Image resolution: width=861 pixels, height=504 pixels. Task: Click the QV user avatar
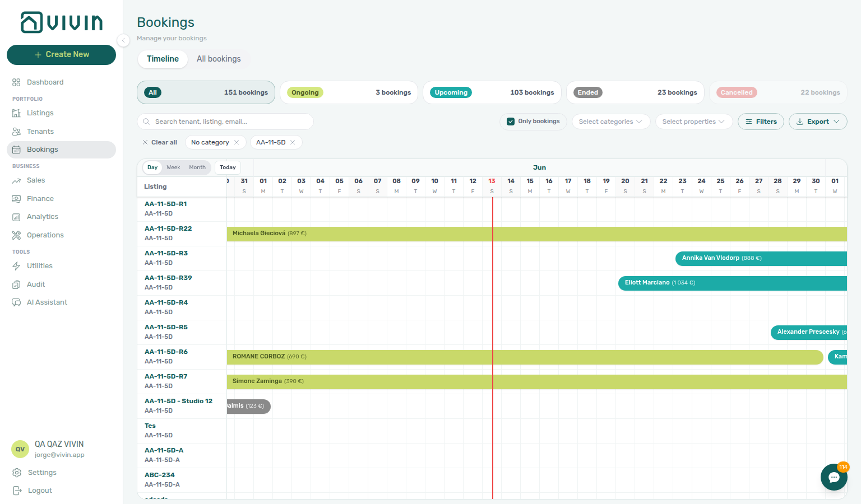20,449
